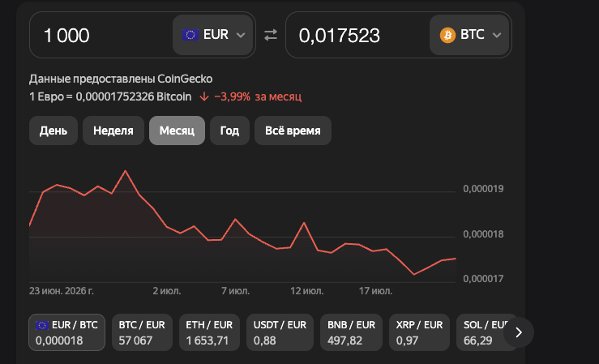Screen dimensions: 599x364
Task: Click the 0,000017 axis label
Action: point(483,279)
